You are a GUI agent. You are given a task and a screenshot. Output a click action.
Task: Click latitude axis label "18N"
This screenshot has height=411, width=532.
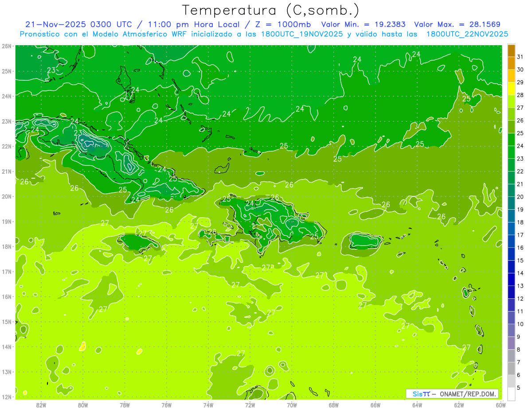coord(7,247)
